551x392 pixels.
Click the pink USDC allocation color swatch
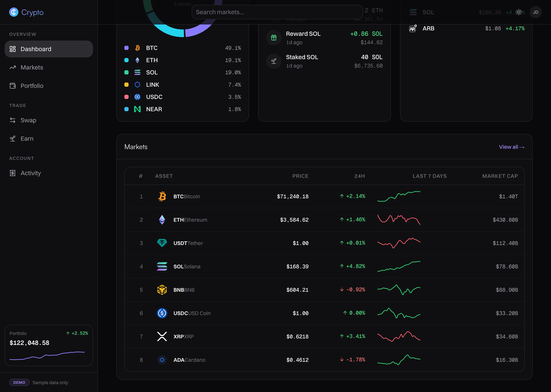click(126, 97)
